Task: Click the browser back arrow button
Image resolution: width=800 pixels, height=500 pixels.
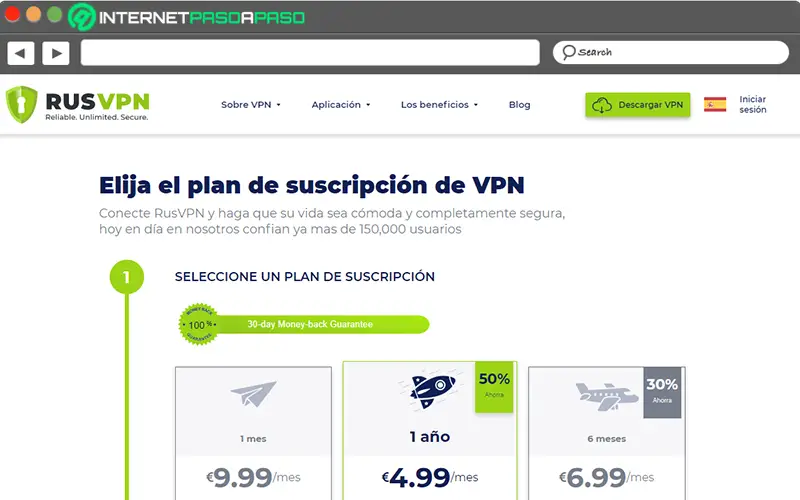Action: [21, 53]
